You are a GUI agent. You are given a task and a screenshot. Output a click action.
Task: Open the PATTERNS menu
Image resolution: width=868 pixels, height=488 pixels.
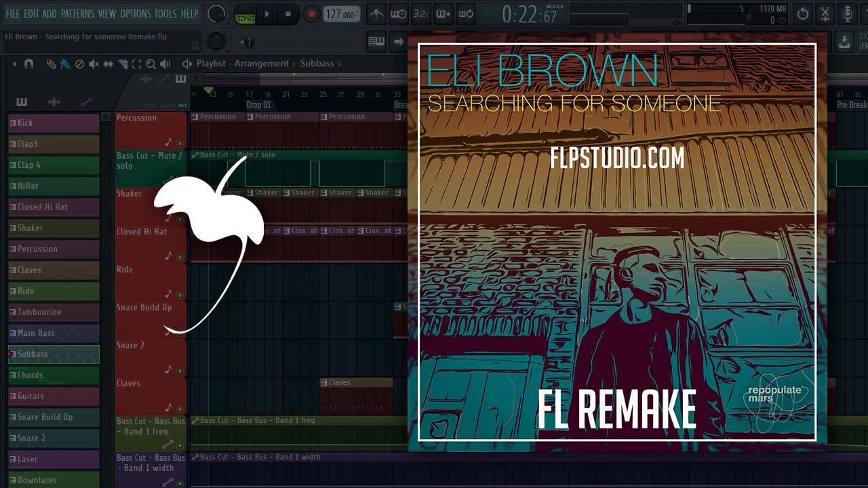coord(77,14)
